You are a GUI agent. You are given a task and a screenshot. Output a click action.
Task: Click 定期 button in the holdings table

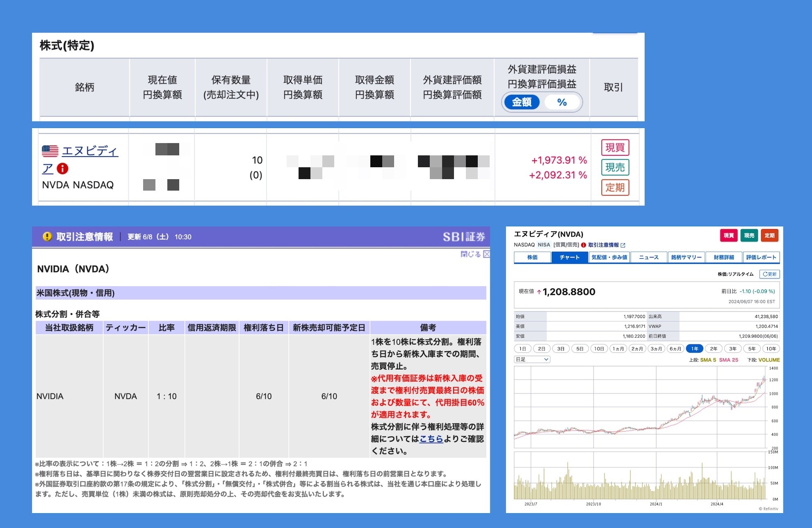[x=615, y=187]
